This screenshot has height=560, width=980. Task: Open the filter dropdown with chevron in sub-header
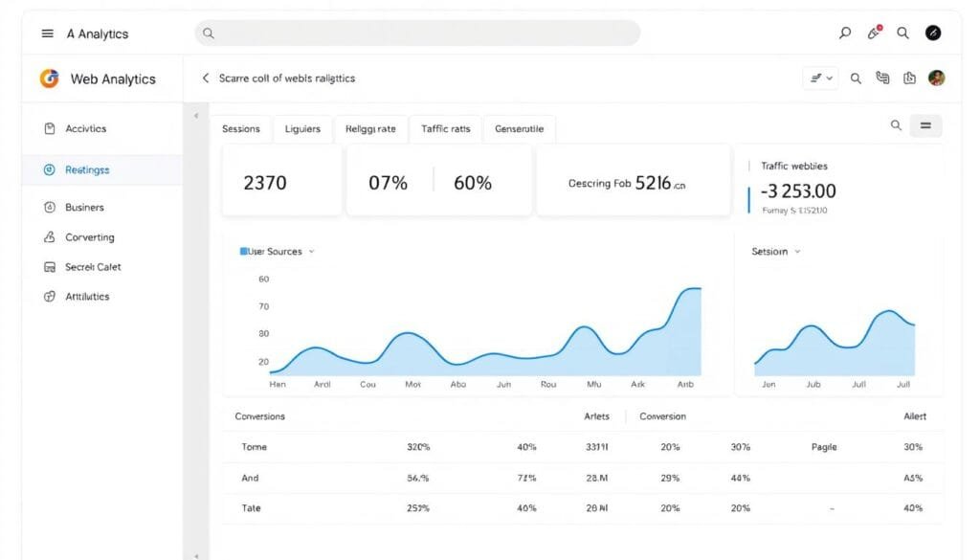[x=820, y=78]
